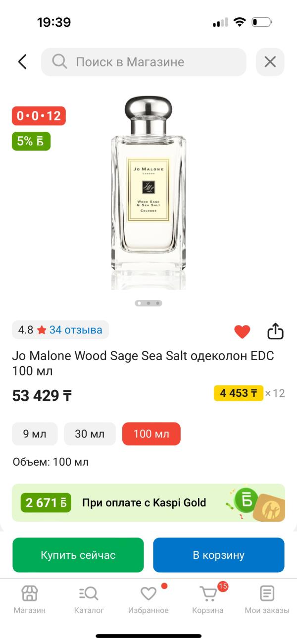This screenshot has width=297, height=644.
Task: Tap the share icon
Action: [275, 331]
